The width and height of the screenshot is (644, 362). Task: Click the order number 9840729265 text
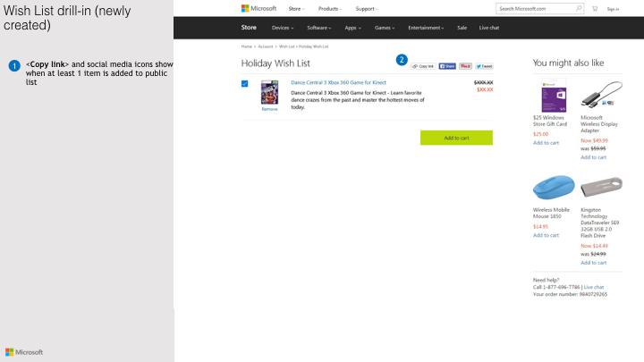(593, 294)
